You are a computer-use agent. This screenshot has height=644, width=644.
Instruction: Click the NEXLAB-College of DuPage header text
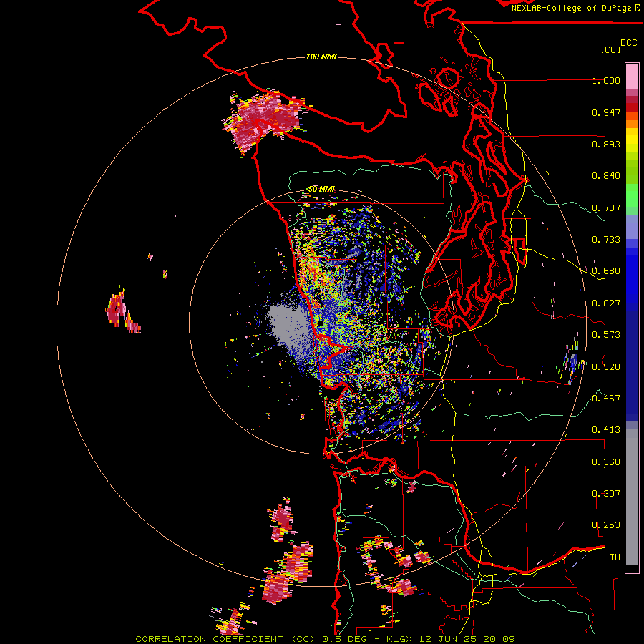click(575, 8)
